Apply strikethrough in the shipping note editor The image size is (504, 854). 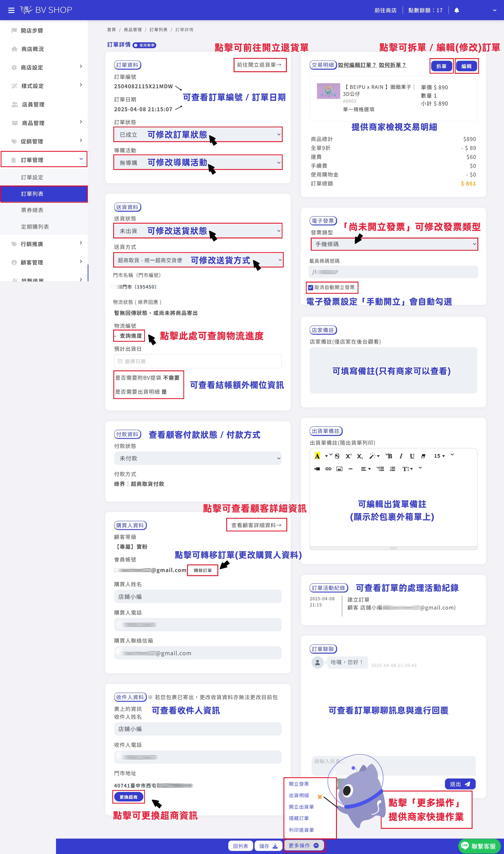[x=337, y=456]
